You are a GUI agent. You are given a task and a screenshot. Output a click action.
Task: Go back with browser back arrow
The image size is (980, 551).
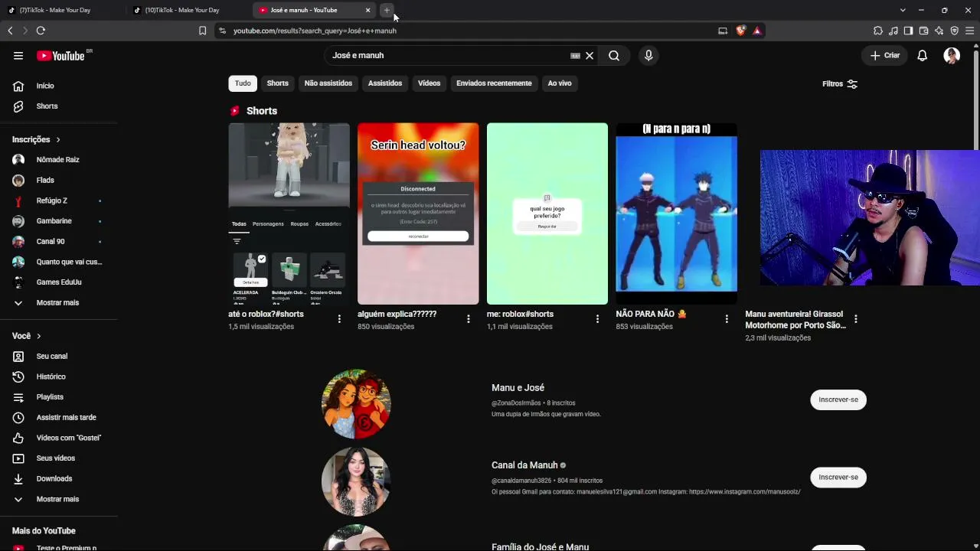click(10, 31)
